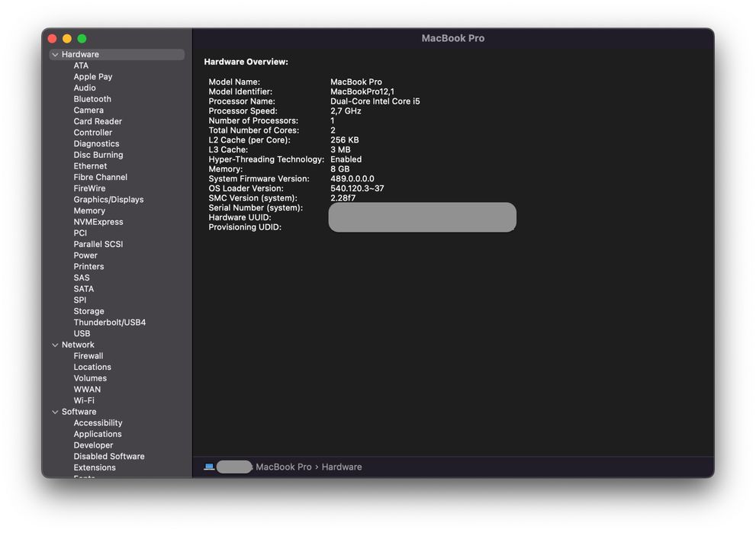Select SATA entry
The height and width of the screenshot is (533, 756).
click(x=83, y=289)
